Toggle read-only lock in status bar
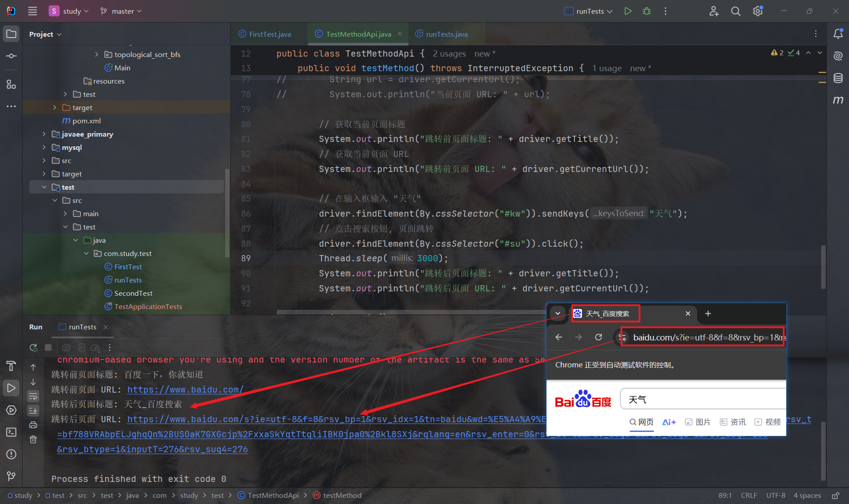 coord(835,495)
